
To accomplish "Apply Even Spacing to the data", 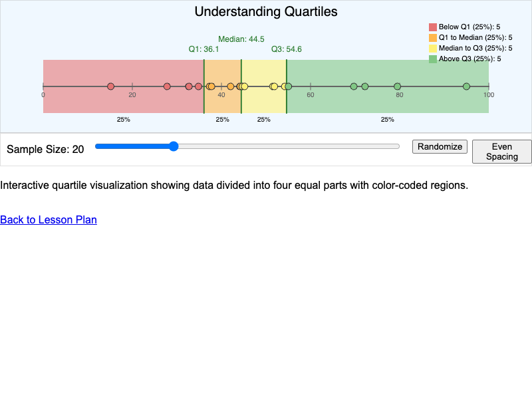I will pyautogui.click(x=501, y=152).
